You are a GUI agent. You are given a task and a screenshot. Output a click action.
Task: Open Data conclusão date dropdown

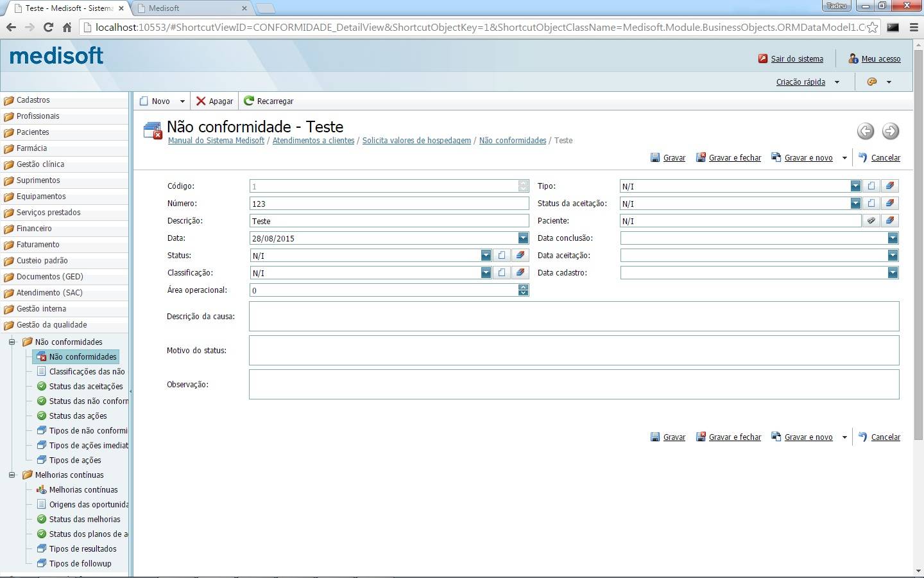(x=893, y=238)
